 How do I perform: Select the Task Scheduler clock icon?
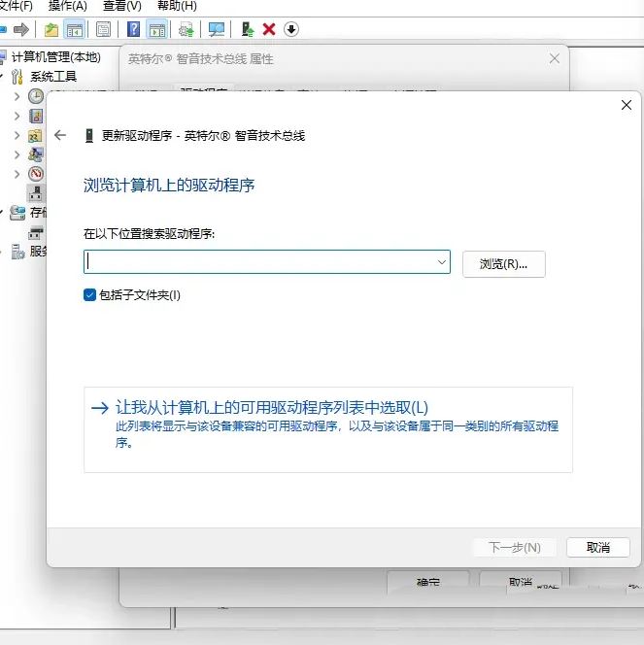coord(36,96)
